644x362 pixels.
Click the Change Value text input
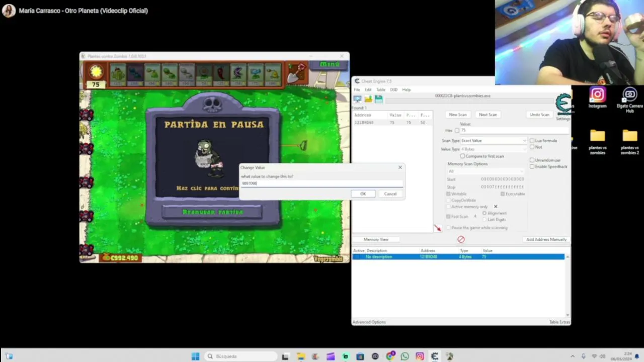pyautogui.click(x=321, y=184)
